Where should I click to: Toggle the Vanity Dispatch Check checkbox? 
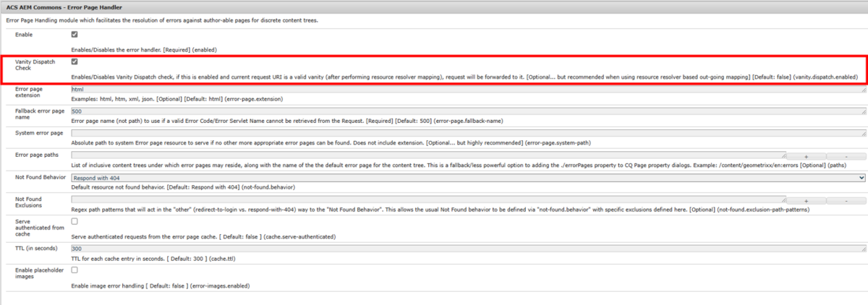coord(75,62)
